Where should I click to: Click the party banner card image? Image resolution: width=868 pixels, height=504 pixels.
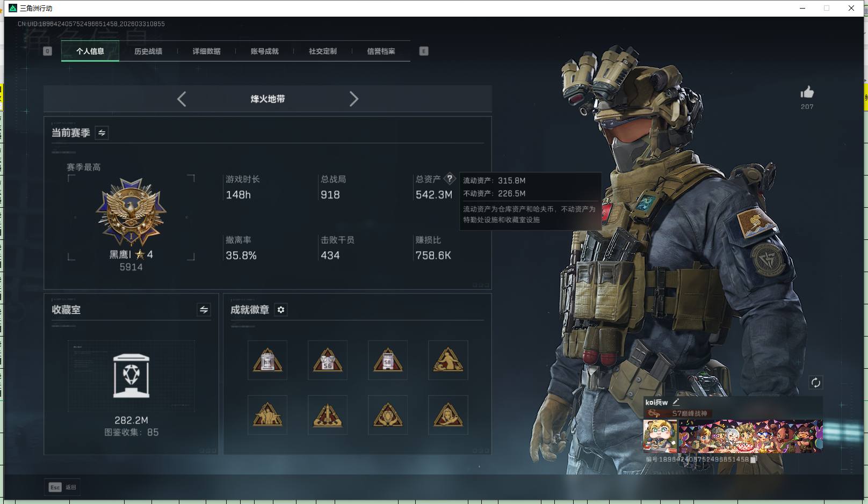pyautogui.click(x=750, y=436)
